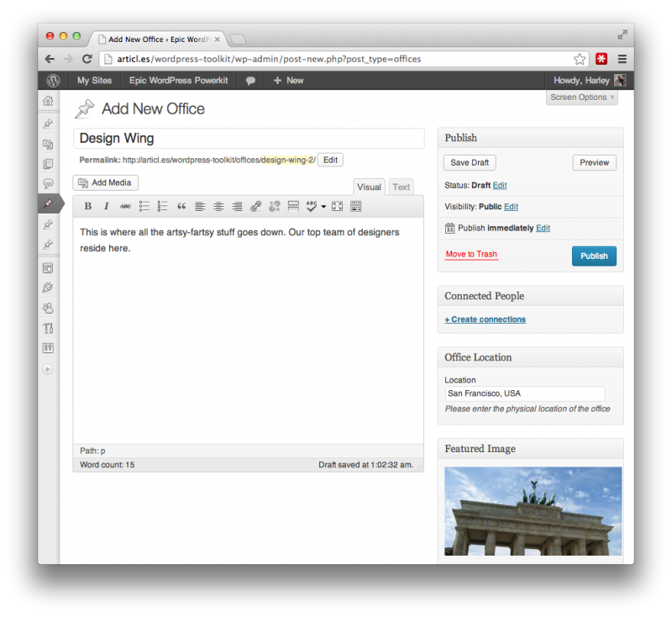Open the WordPress logo menu
Image resolution: width=672 pixels, height=617 pixels.
point(53,80)
